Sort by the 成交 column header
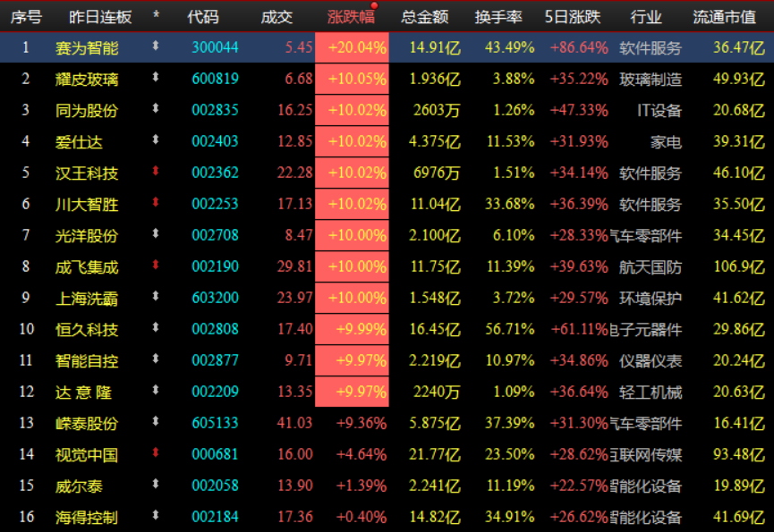The height and width of the screenshot is (532, 774). point(276,17)
